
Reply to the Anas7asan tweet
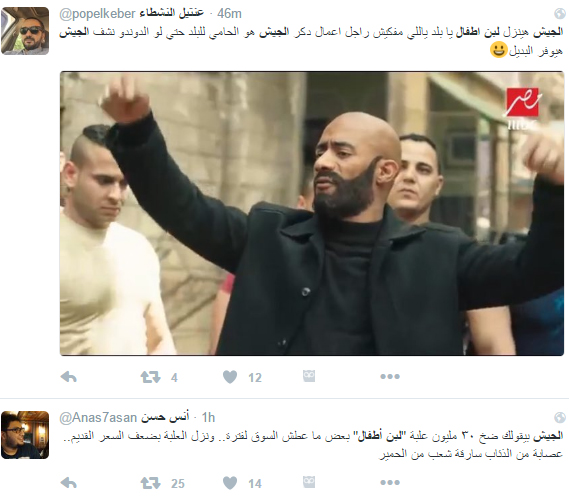[69, 483]
